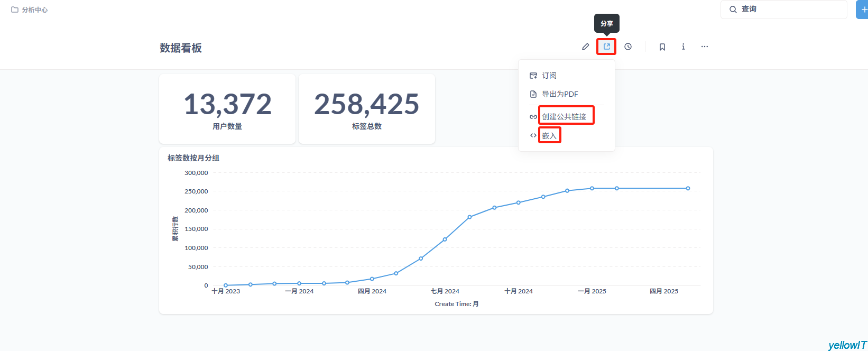Select 创建公共链接 in the share menu
This screenshot has width=868, height=351.
click(564, 116)
